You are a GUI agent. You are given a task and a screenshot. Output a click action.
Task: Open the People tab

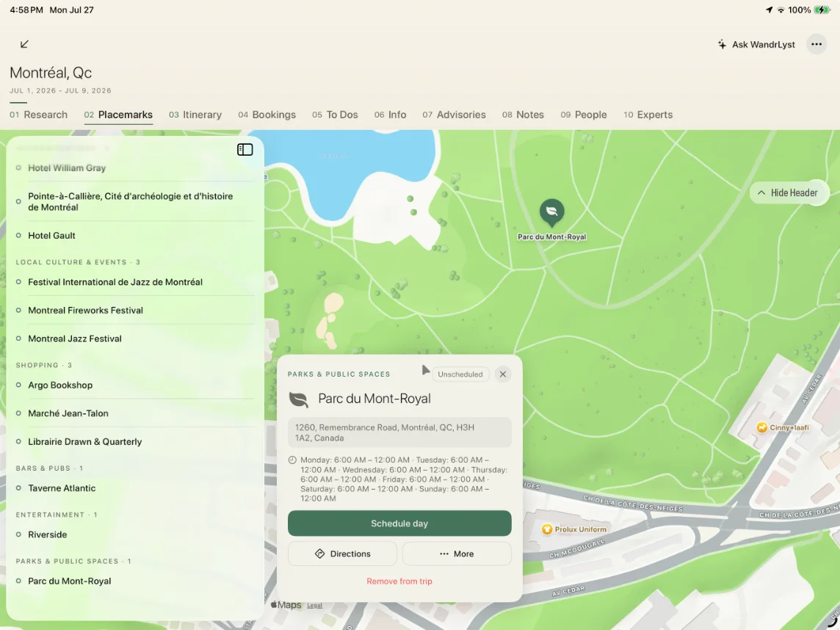584,115
